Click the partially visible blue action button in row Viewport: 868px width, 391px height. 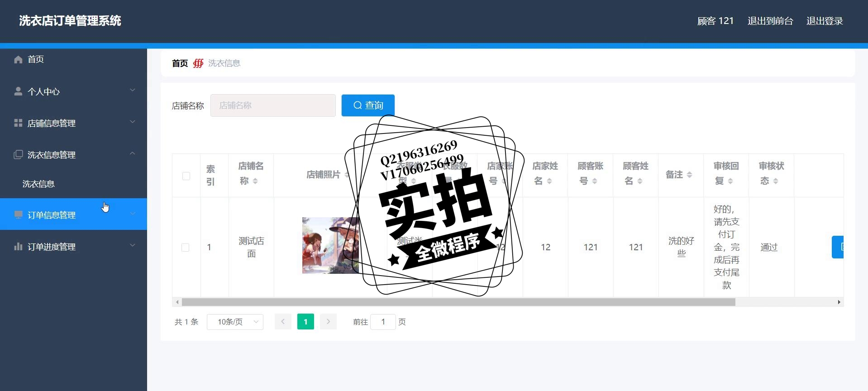(838, 247)
